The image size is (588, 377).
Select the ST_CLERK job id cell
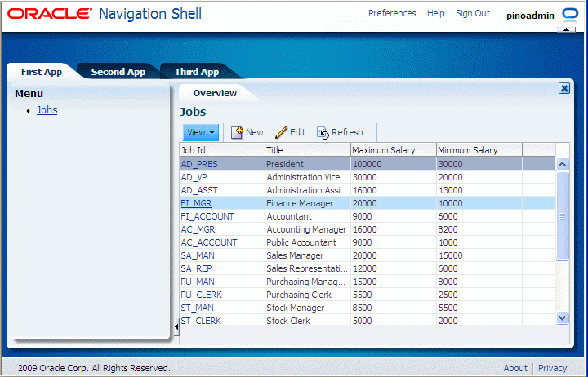[x=222, y=320]
